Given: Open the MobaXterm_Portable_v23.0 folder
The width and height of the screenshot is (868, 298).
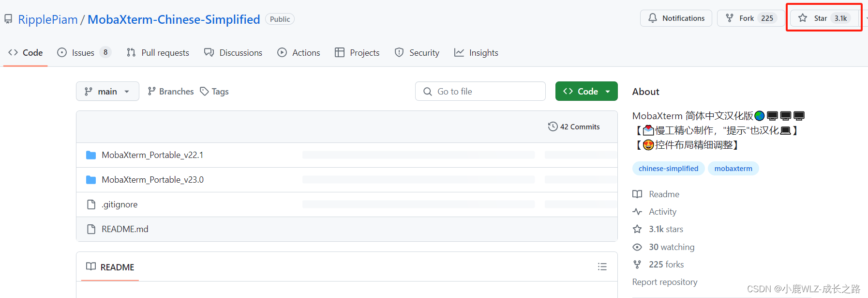Looking at the screenshot, I should coord(152,180).
